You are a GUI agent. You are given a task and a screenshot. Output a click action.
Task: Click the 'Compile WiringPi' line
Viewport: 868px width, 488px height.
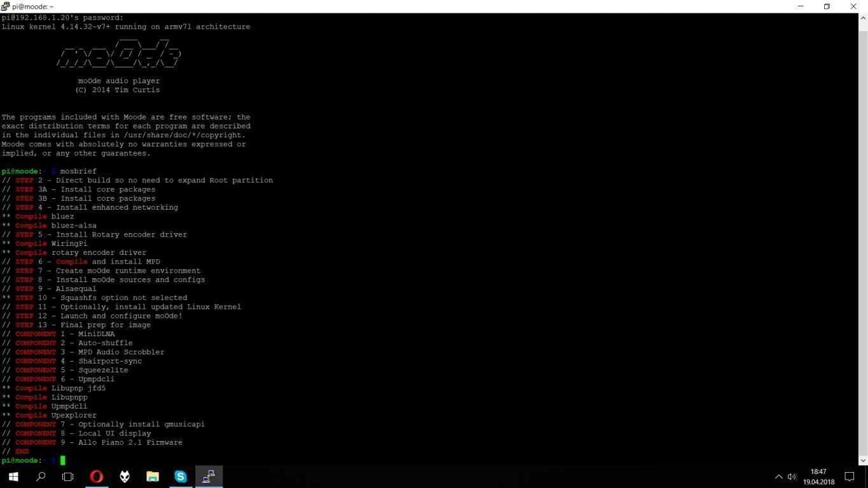pyautogui.click(x=45, y=243)
